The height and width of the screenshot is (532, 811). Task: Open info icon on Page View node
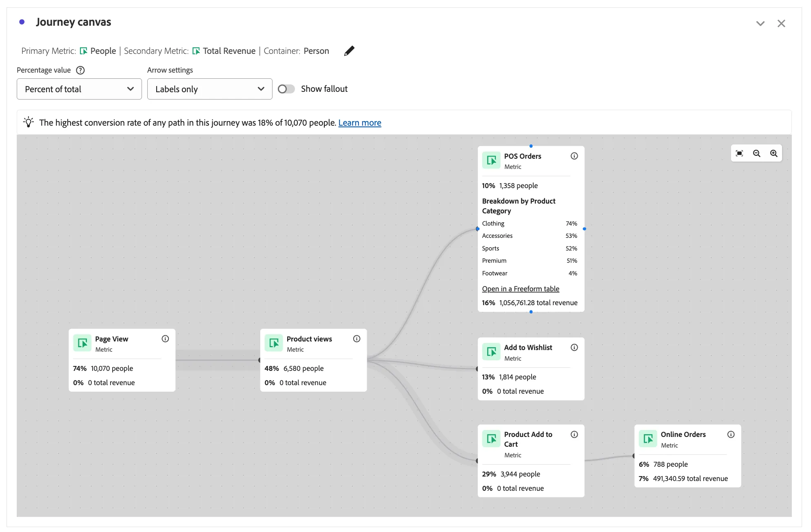[x=165, y=339]
